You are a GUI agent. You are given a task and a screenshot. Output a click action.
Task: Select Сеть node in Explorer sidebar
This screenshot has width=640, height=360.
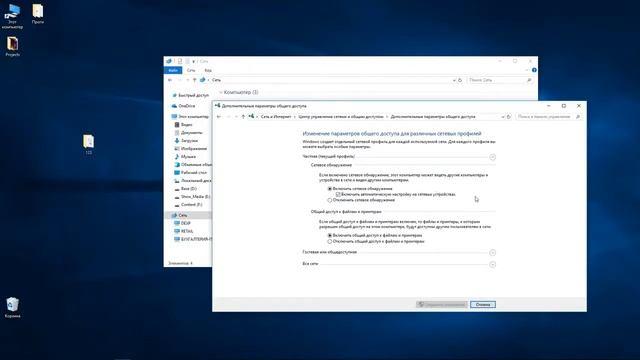tap(188, 215)
